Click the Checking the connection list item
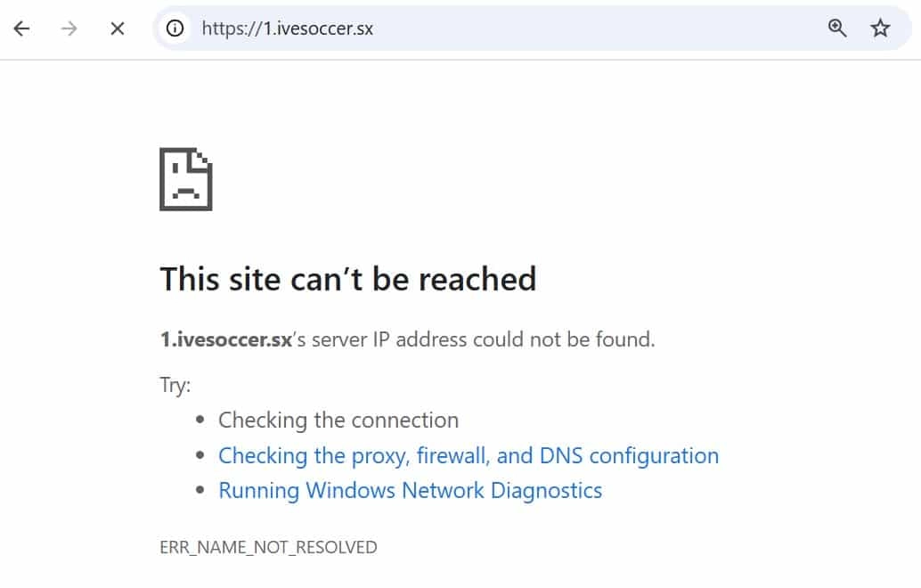This screenshot has width=921, height=588. (338, 420)
